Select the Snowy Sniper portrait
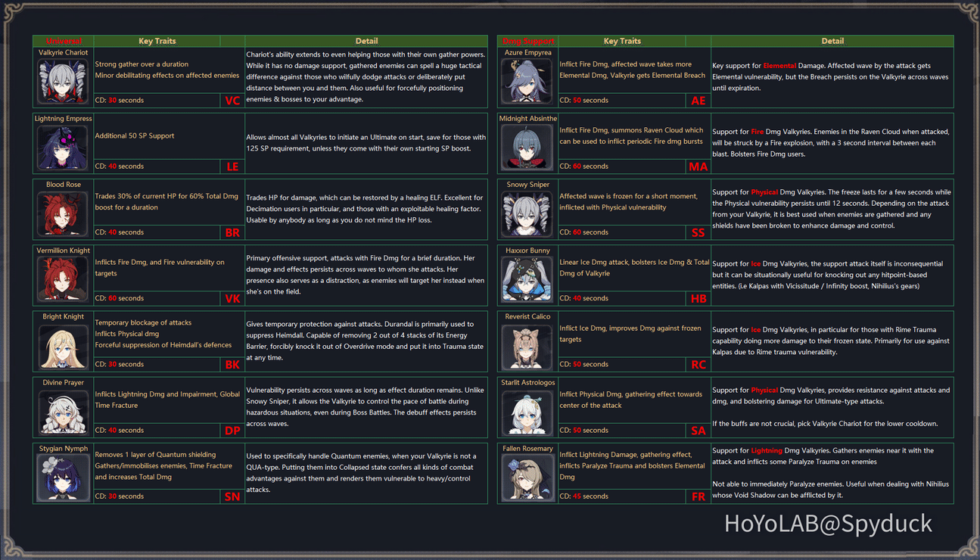Viewport: 980px width, 560px height. pos(528,213)
